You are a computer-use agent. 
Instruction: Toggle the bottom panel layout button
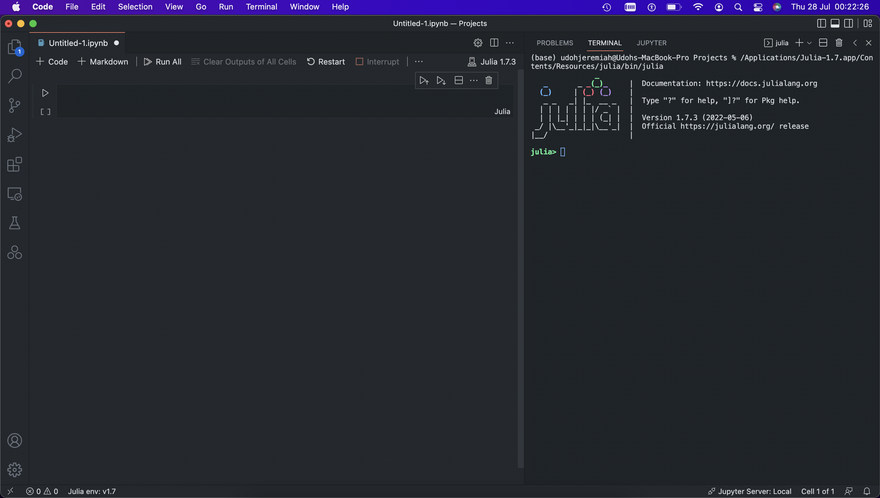tap(836, 23)
